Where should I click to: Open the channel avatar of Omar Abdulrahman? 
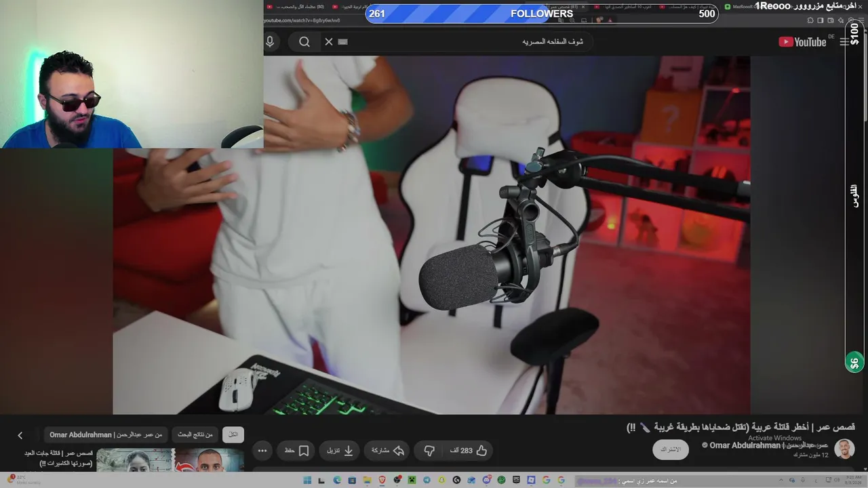[x=844, y=449]
